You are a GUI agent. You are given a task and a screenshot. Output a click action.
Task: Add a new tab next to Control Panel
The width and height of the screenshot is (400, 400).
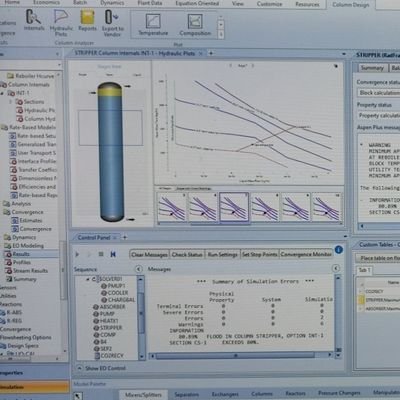click(125, 237)
